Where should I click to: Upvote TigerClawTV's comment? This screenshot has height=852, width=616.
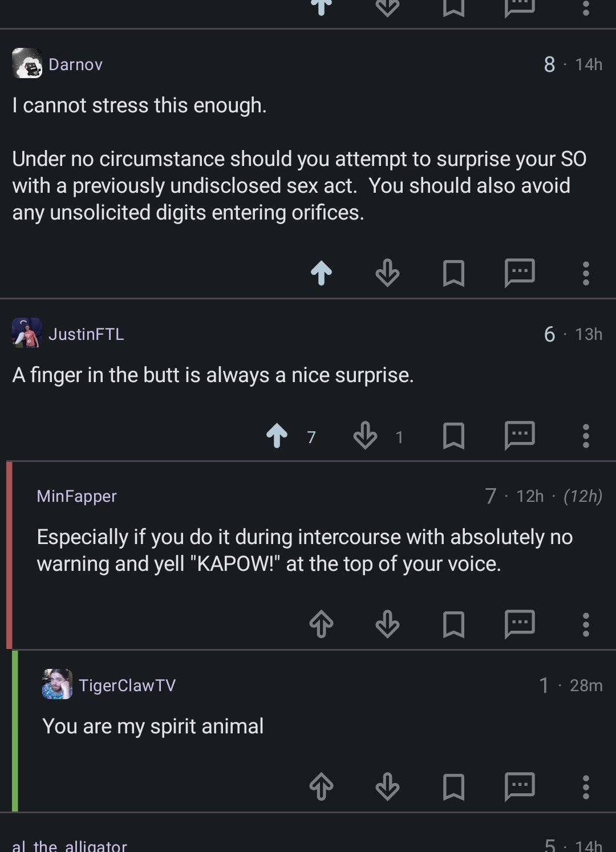[321, 786]
